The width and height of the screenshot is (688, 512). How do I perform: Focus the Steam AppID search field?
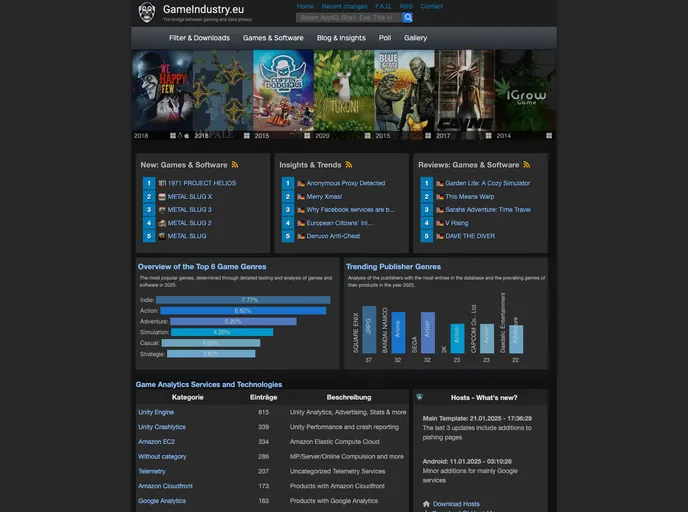pyautogui.click(x=349, y=18)
